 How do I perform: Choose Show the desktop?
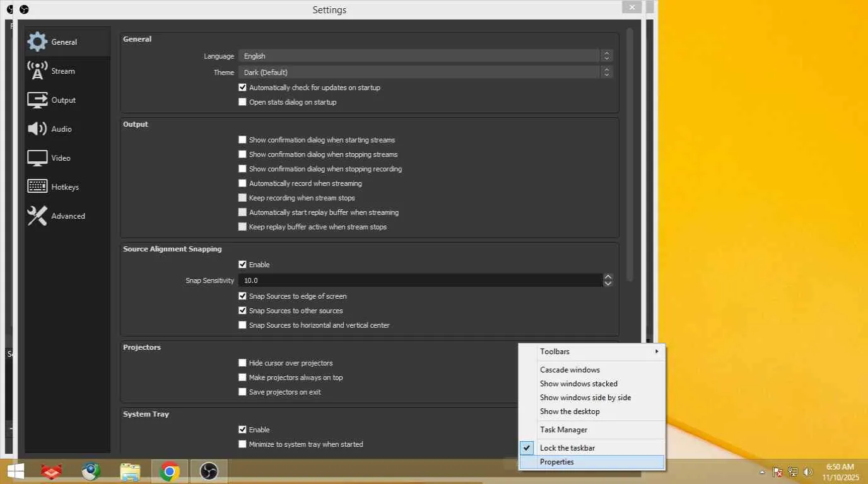[592, 412]
